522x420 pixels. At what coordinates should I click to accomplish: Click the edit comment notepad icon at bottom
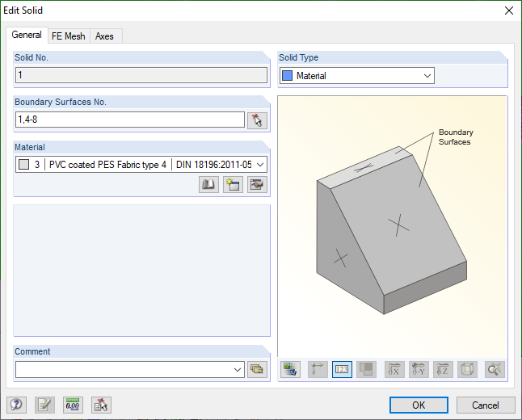[x=44, y=405]
